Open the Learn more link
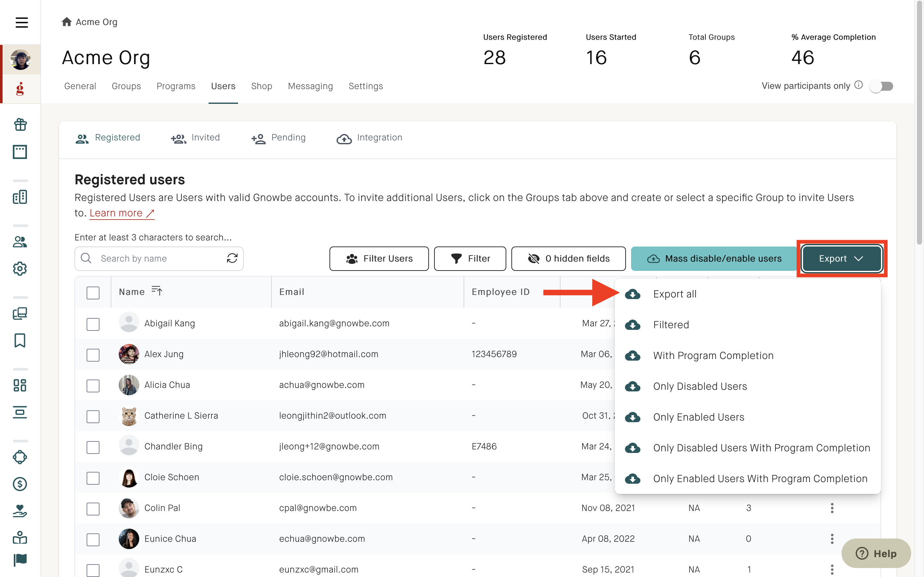The height and width of the screenshot is (577, 924). tap(122, 213)
